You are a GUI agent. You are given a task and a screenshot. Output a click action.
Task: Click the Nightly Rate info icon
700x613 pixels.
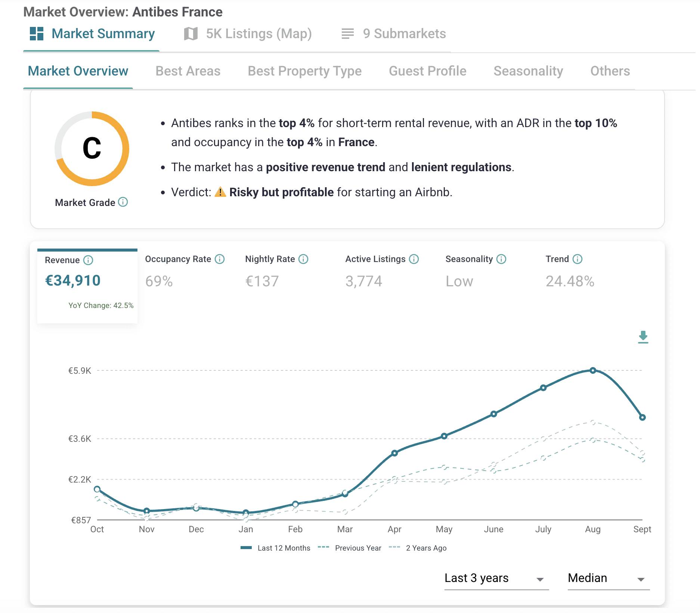pos(304,259)
